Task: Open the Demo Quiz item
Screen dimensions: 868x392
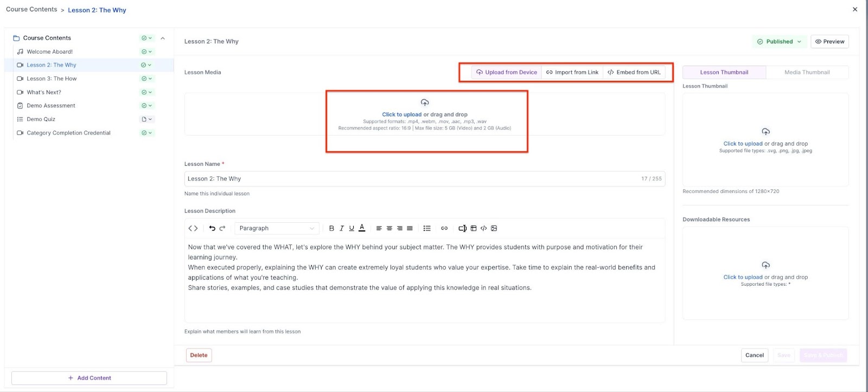Action: pos(41,119)
